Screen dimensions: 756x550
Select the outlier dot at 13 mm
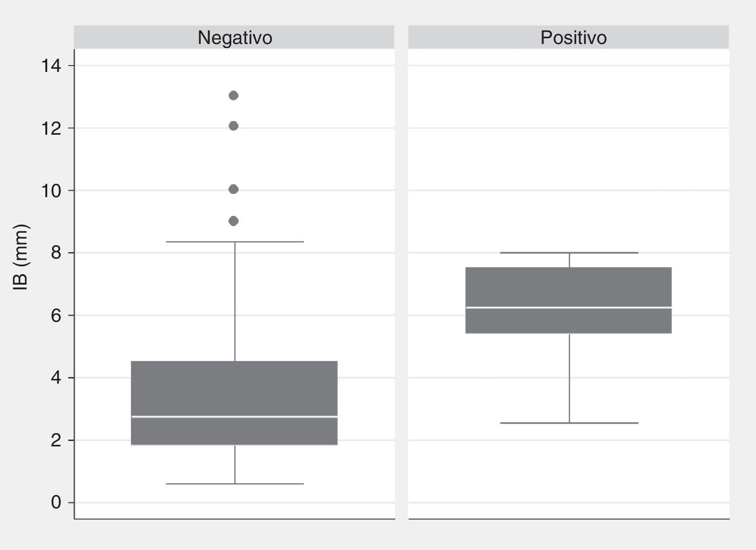(x=233, y=95)
